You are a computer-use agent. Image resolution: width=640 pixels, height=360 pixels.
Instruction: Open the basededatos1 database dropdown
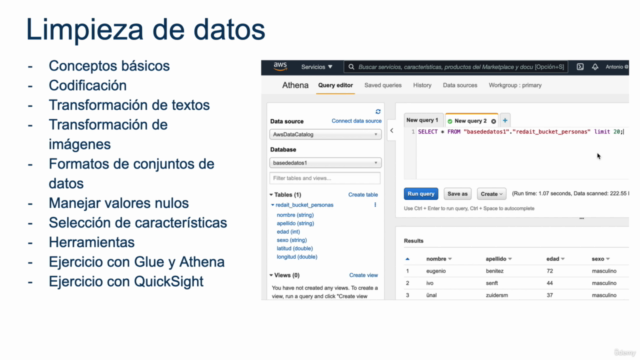coord(325,163)
